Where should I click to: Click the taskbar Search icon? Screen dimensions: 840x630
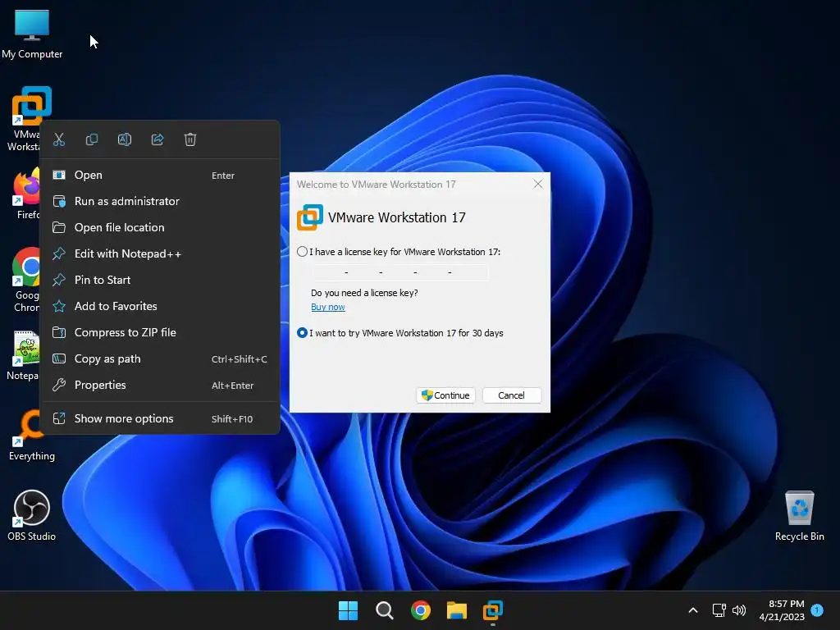pyautogui.click(x=384, y=610)
